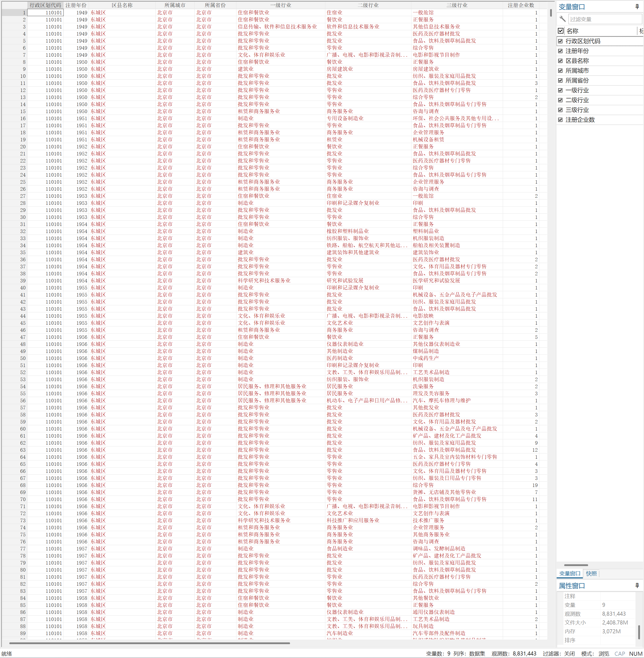The width and height of the screenshot is (644, 658).
Task: Switch to the 变量窗口 tab at the panel bottom
Action: click(569, 573)
